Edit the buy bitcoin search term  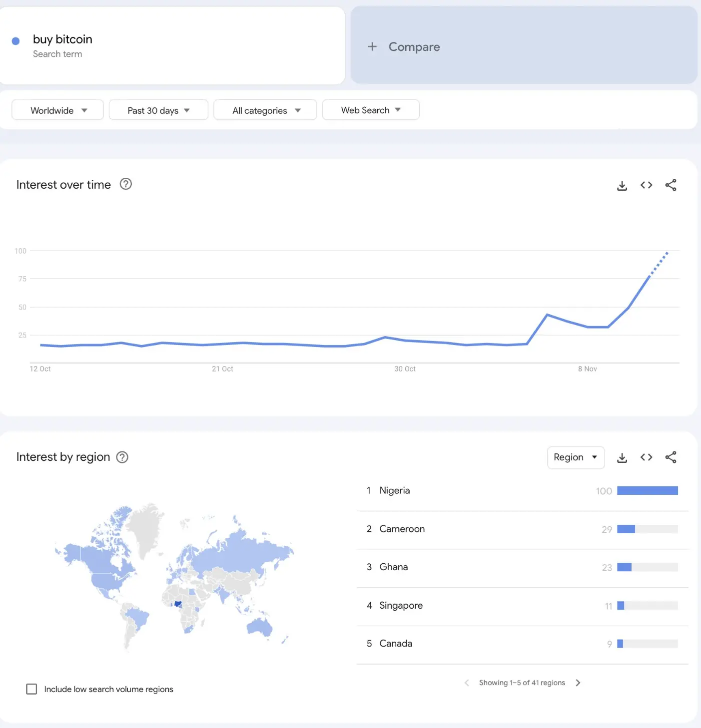[62, 39]
